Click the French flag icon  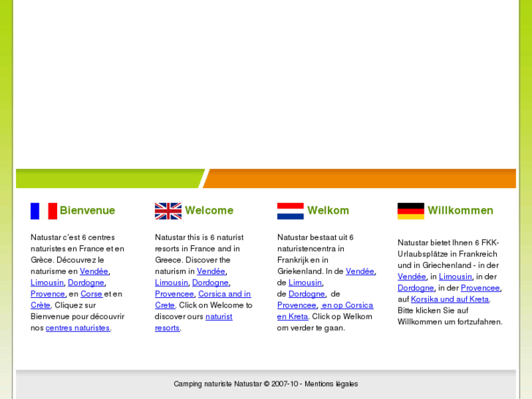pyautogui.click(x=44, y=211)
